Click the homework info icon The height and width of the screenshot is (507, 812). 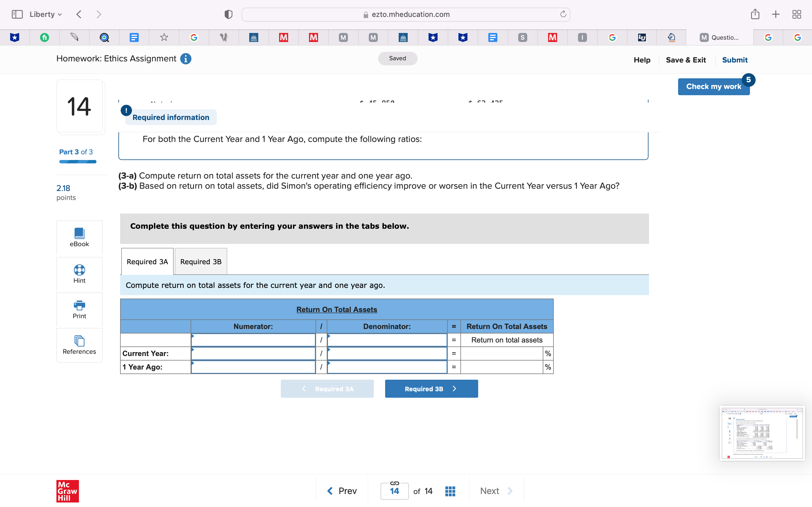186,59
